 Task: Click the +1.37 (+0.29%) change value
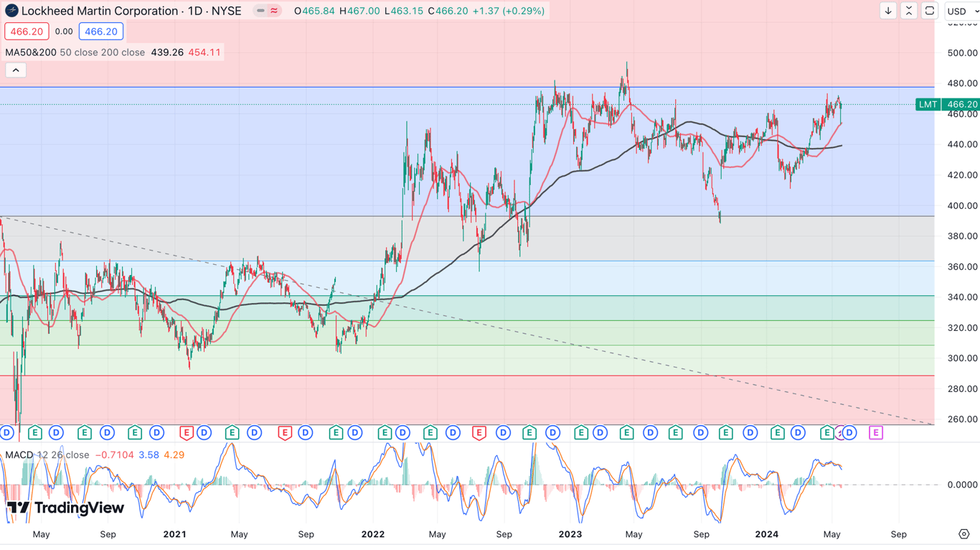(x=509, y=11)
